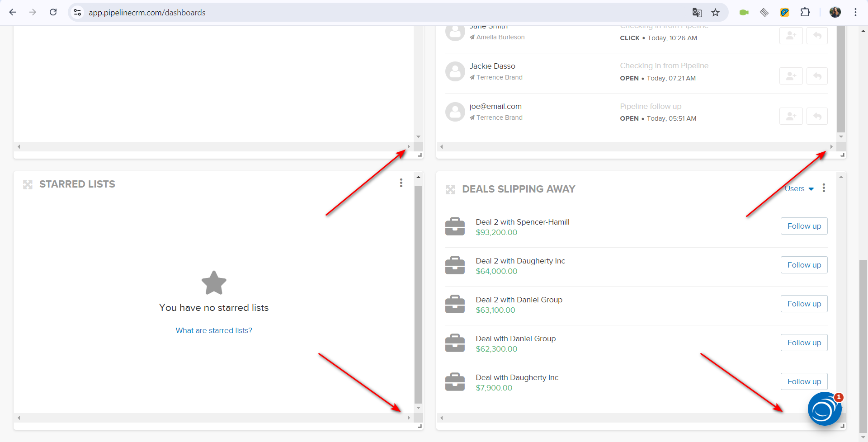
Task: Grab the Starred Lists move handle icon
Action: tap(28, 184)
